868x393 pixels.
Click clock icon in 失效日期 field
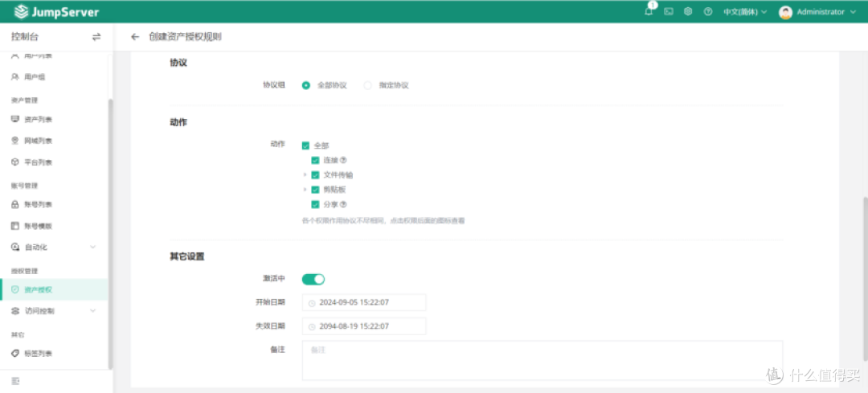[x=312, y=326]
